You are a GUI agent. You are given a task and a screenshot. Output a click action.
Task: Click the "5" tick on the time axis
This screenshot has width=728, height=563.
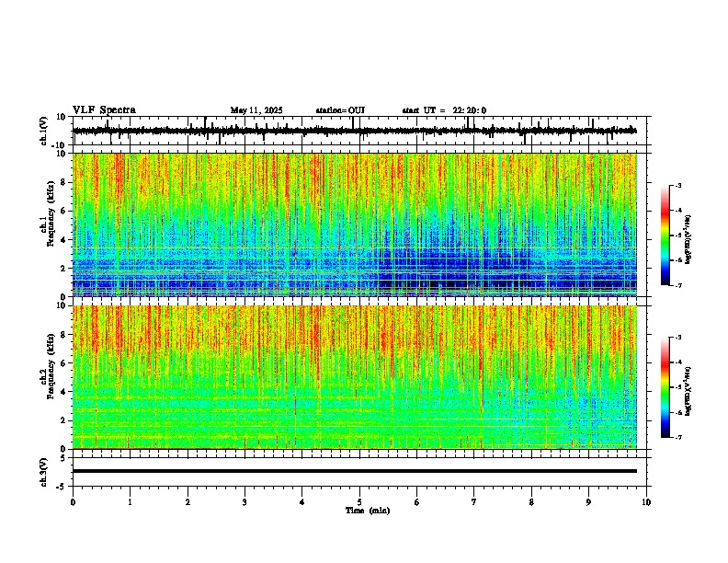[359, 502]
